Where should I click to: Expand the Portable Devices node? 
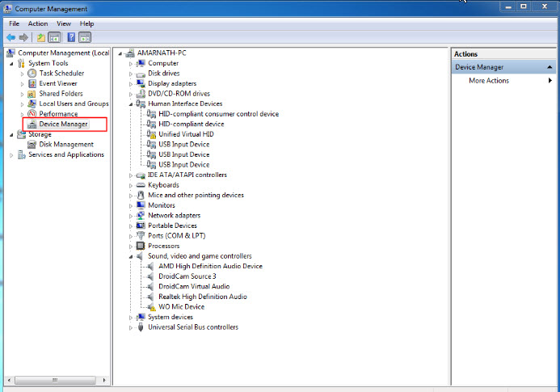click(x=131, y=226)
